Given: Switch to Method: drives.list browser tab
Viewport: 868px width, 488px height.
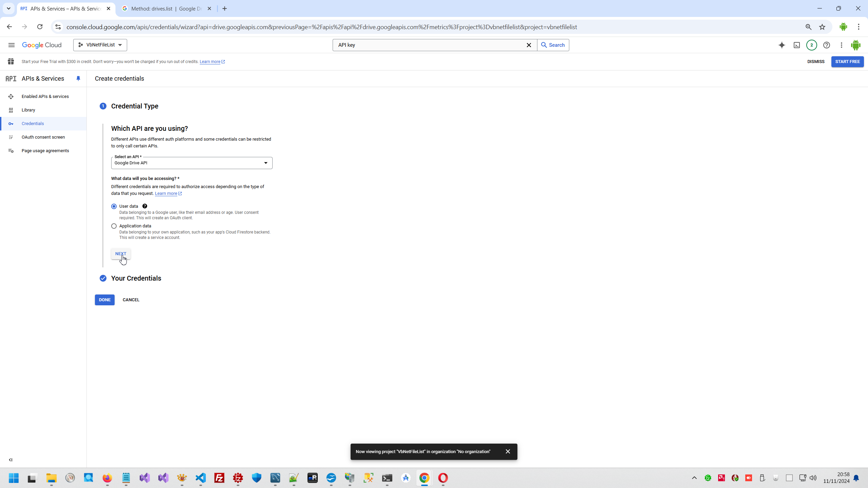Looking at the screenshot, I should point(166,9).
